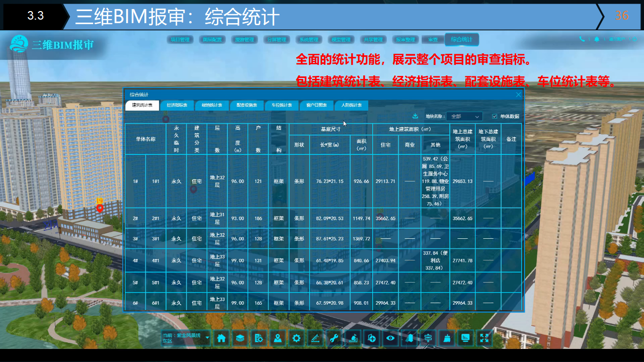Click the 地上建筑面积 column header
Image resolution: width=644 pixels, height=362 pixels.
[411, 129]
